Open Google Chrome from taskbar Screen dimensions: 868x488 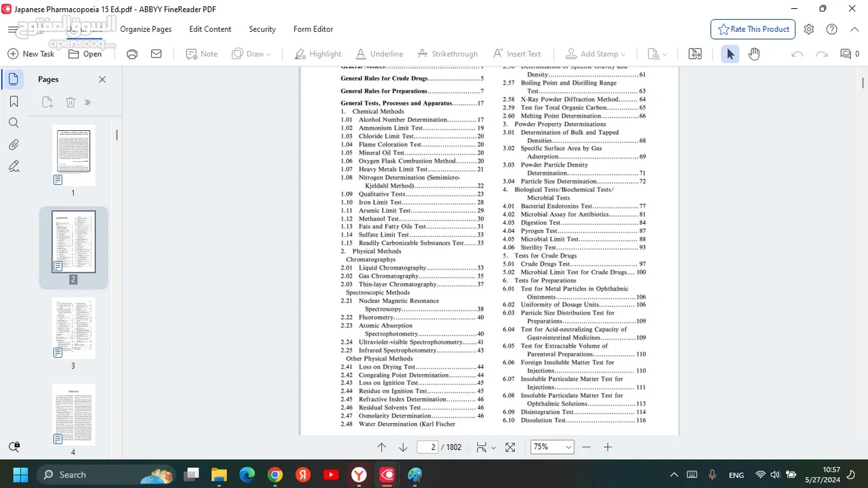pyautogui.click(x=274, y=474)
